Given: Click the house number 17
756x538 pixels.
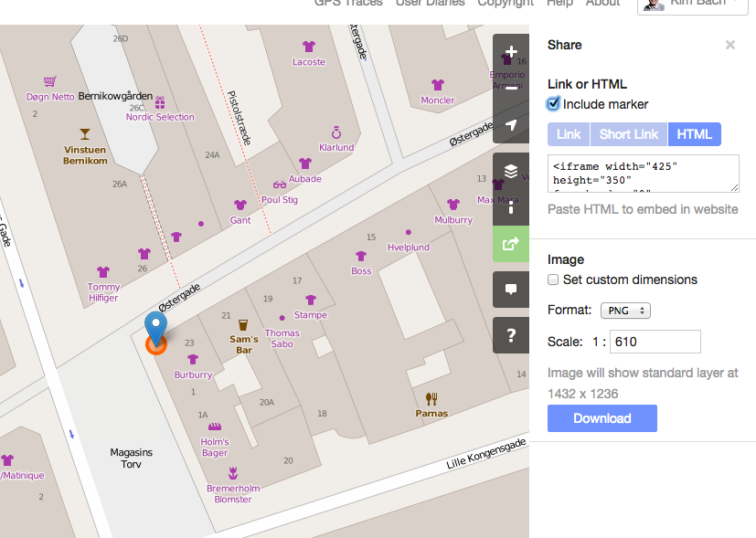Looking at the screenshot, I should 297,280.
